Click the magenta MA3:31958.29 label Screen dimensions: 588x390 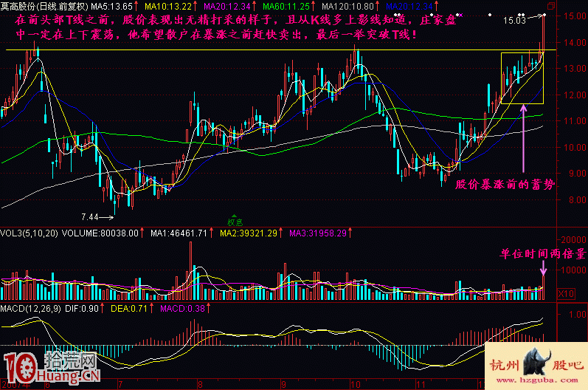click(x=318, y=233)
